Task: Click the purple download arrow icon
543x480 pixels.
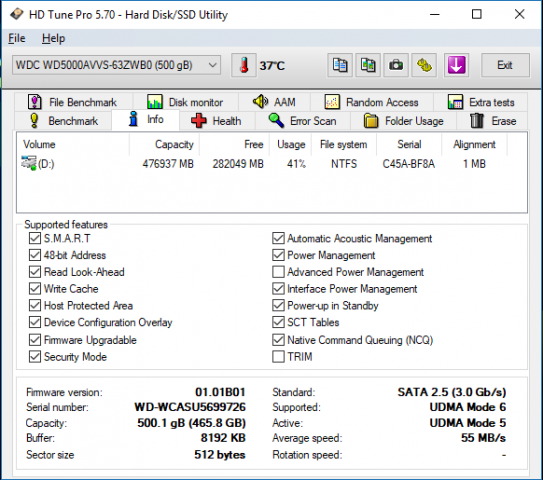Action: 456,65
